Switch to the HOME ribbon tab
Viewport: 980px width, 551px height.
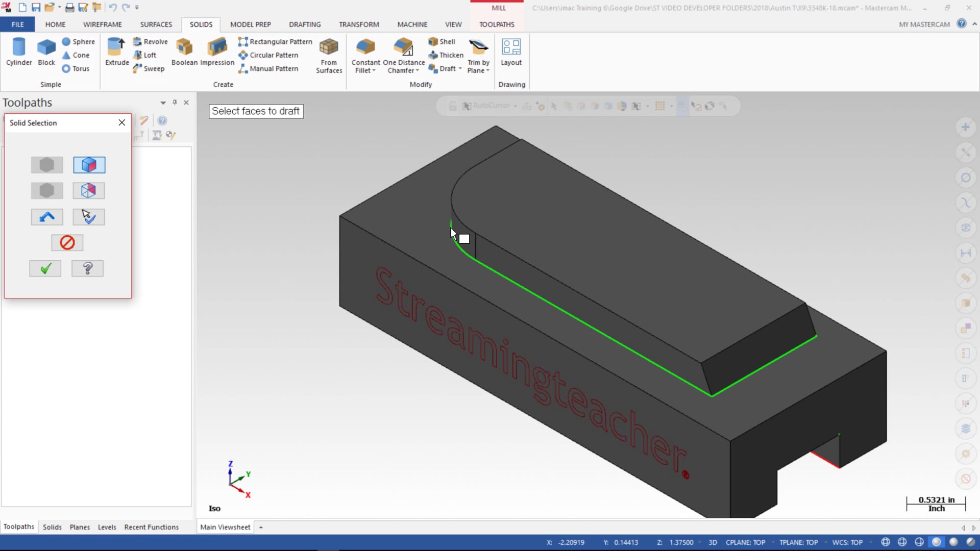pos(55,24)
